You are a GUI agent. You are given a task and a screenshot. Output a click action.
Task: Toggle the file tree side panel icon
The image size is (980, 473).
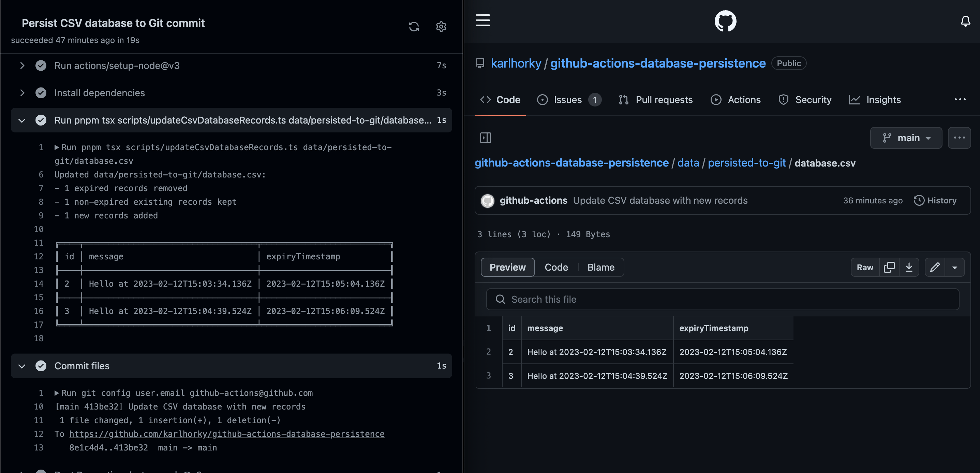click(x=486, y=138)
